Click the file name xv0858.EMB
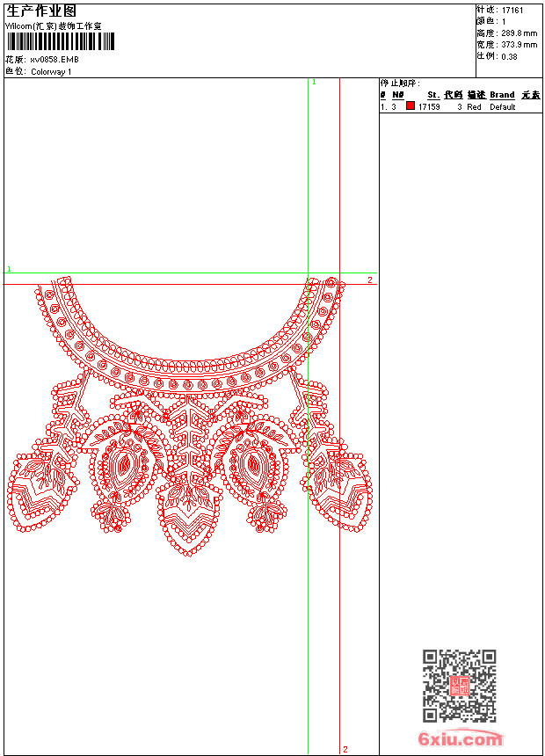545x756 pixels. click(x=54, y=60)
